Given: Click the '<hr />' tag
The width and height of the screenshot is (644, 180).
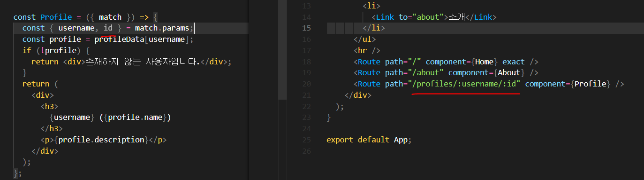Looking at the screenshot, I should tap(367, 51).
